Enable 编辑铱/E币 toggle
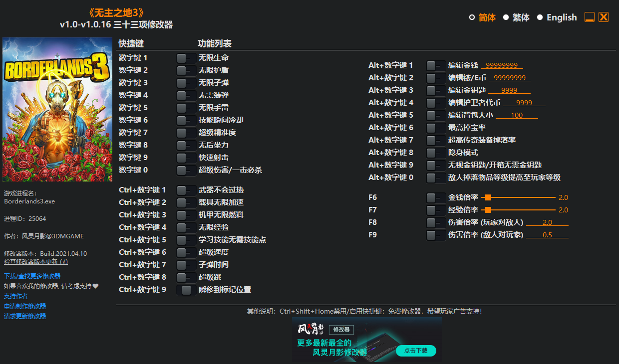The height and width of the screenshot is (364, 619). [x=436, y=78]
